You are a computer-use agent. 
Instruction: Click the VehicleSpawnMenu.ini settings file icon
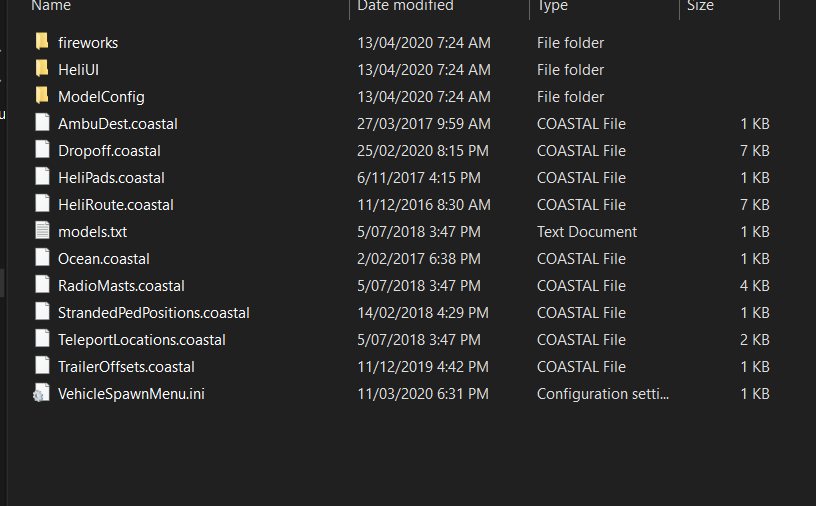pyautogui.click(x=41, y=393)
